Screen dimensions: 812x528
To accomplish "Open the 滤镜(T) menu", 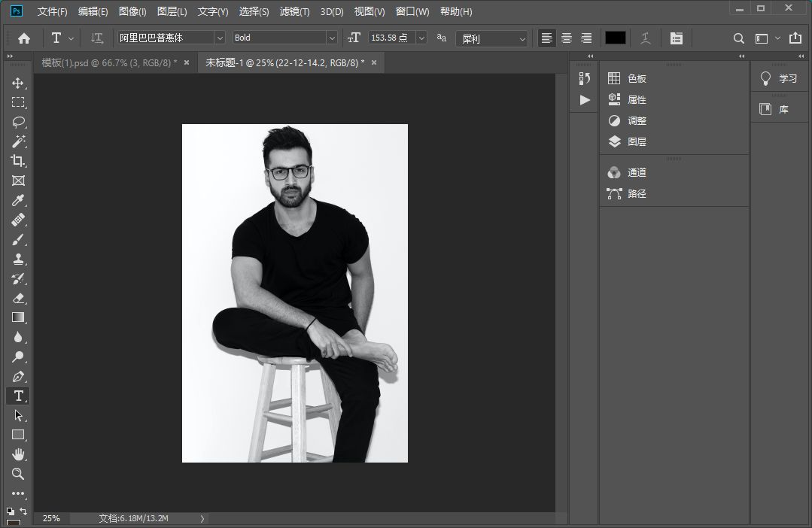I will (295, 11).
